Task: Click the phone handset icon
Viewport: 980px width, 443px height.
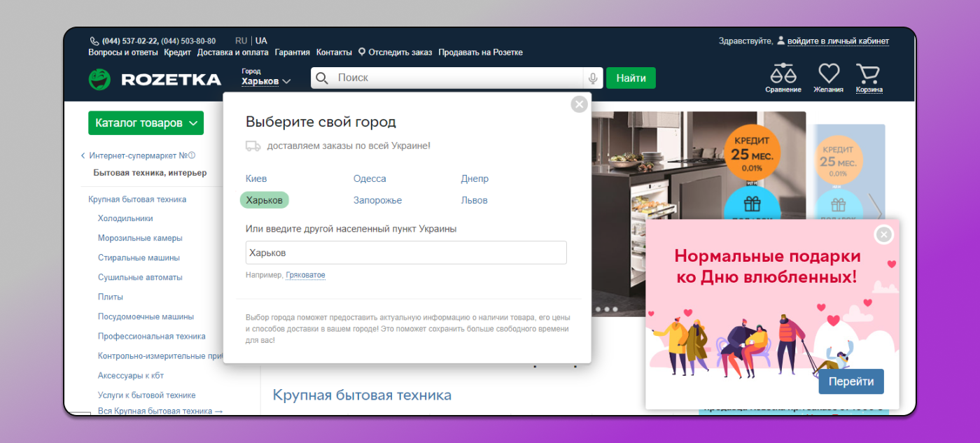Action: click(94, 41)
